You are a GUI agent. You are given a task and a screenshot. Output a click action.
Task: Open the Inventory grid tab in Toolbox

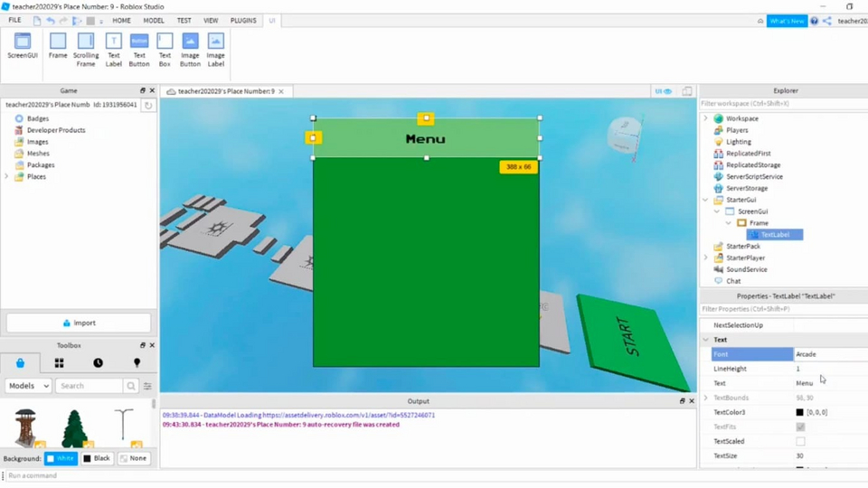click(x=60, y=363)
